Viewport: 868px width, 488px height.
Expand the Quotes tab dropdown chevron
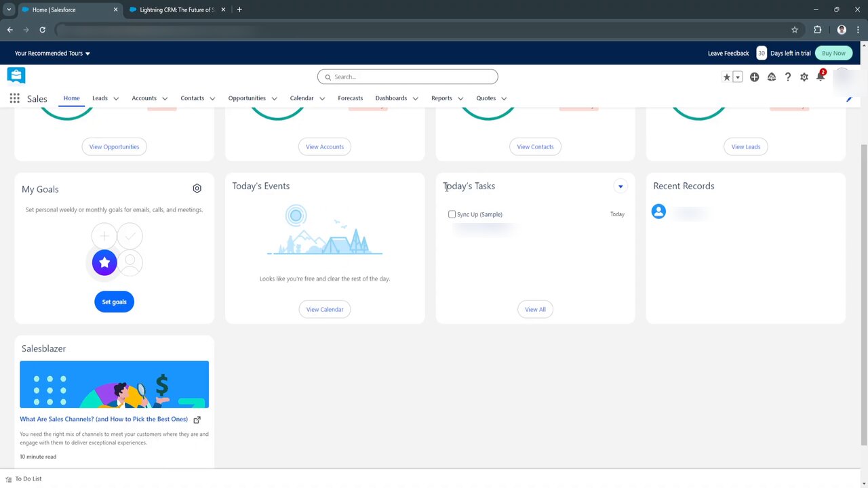tap(504, 99)
